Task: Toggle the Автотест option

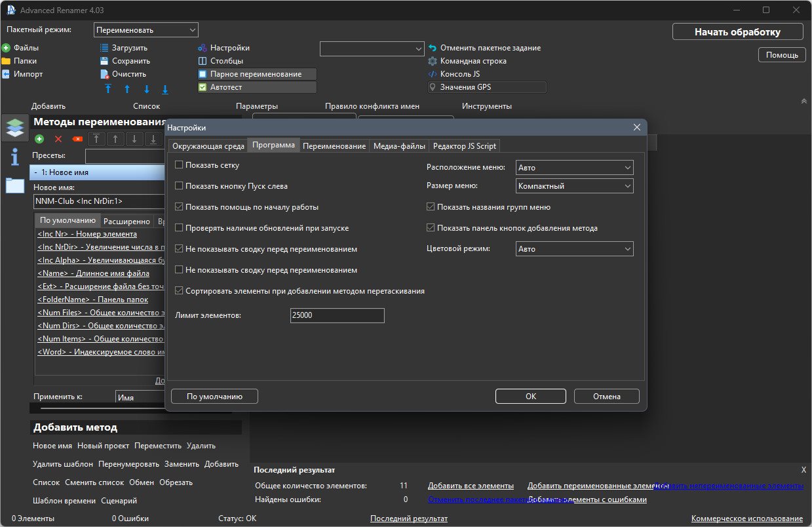Action: pyautogui.click(x=257, y=87)
